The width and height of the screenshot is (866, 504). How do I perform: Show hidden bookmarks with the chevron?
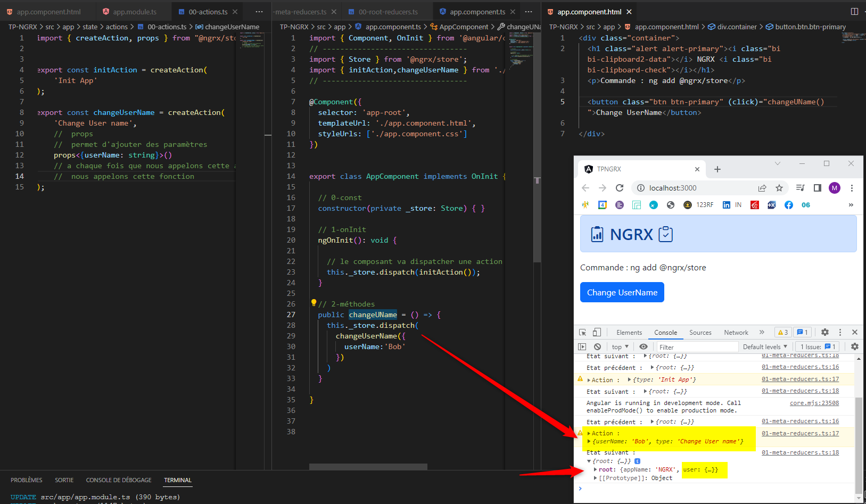coord(851,205)
